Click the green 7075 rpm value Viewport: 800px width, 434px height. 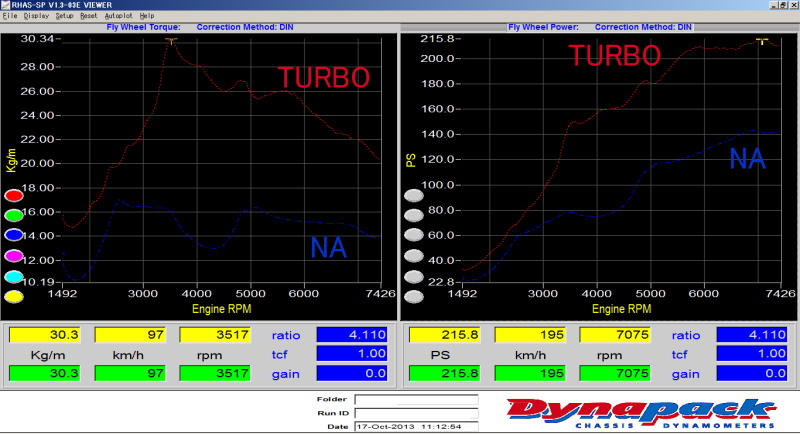(615, 373)
